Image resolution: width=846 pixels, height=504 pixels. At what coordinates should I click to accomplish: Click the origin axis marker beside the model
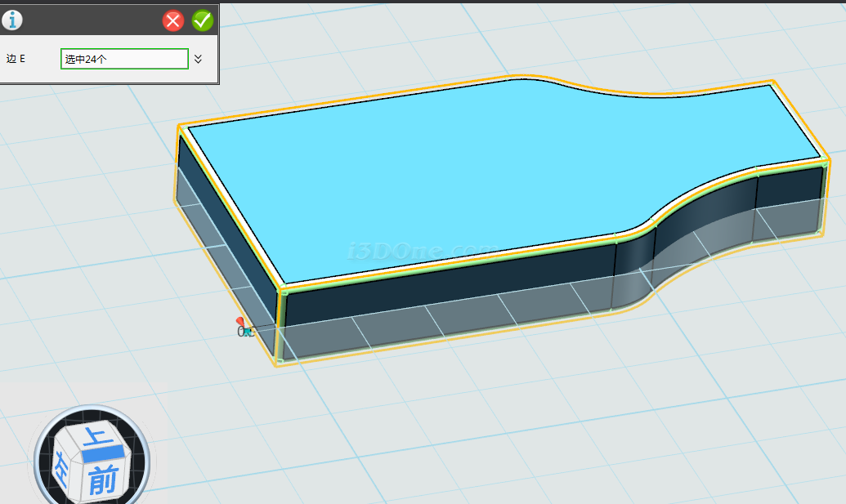coord(244,328)
